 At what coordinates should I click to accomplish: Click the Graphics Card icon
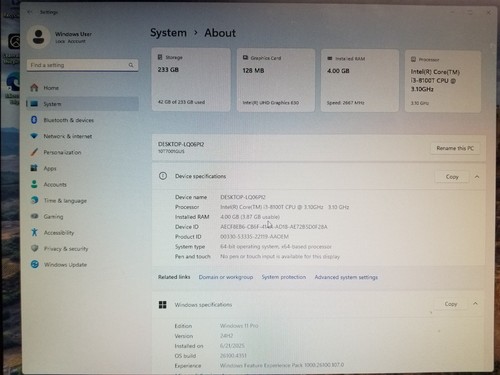tap(245, 58)
